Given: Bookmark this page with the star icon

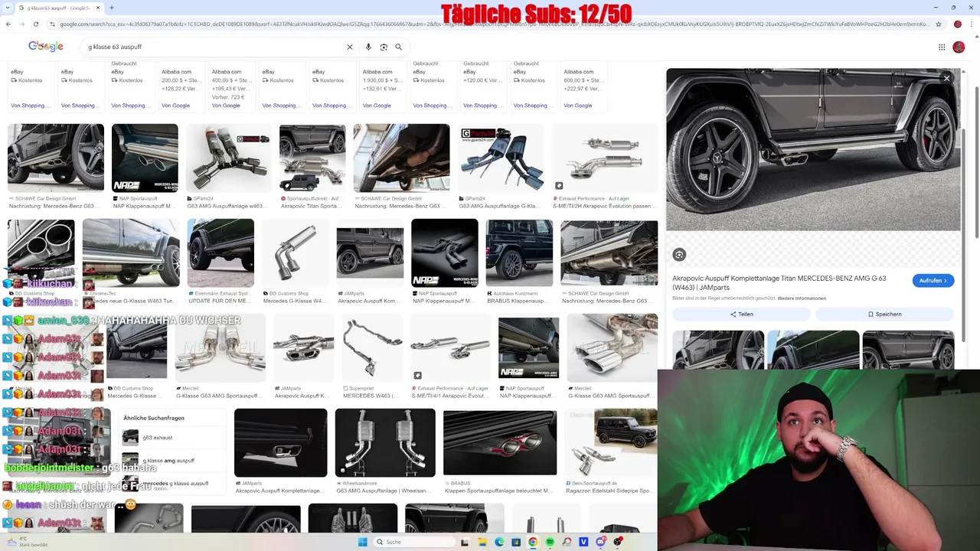Looking at the screenshot, I should click(939, 24).
